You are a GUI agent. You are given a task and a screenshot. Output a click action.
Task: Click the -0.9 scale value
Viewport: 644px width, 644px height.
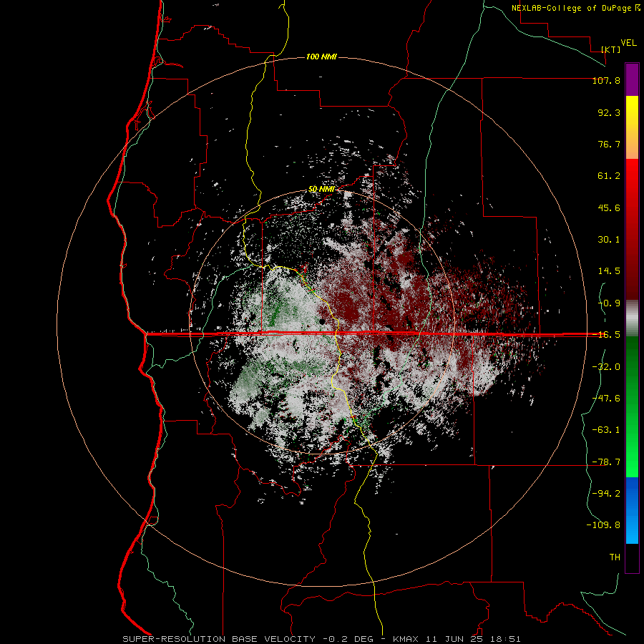pos(609,303)
